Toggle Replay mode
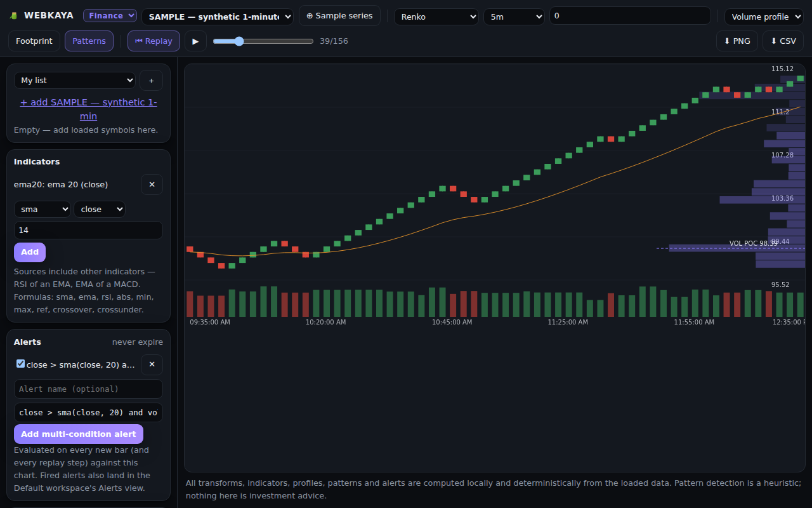 154,41
